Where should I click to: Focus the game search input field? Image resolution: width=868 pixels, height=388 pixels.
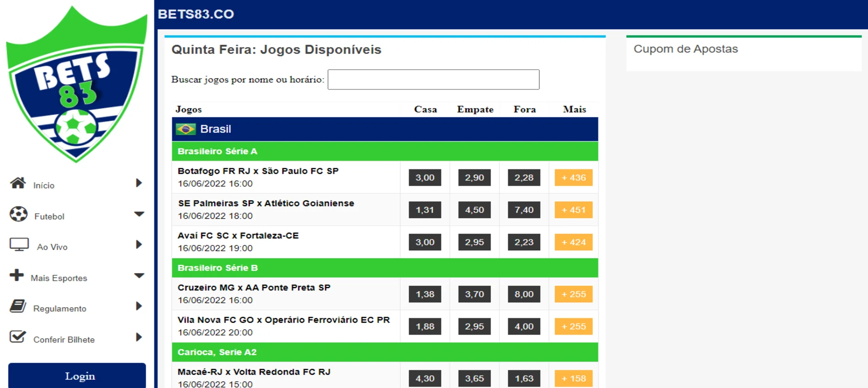(x=434, y=79)
